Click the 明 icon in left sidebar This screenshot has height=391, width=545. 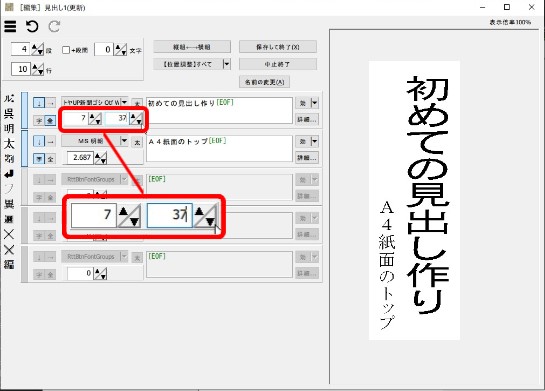(x=9, y=129)
